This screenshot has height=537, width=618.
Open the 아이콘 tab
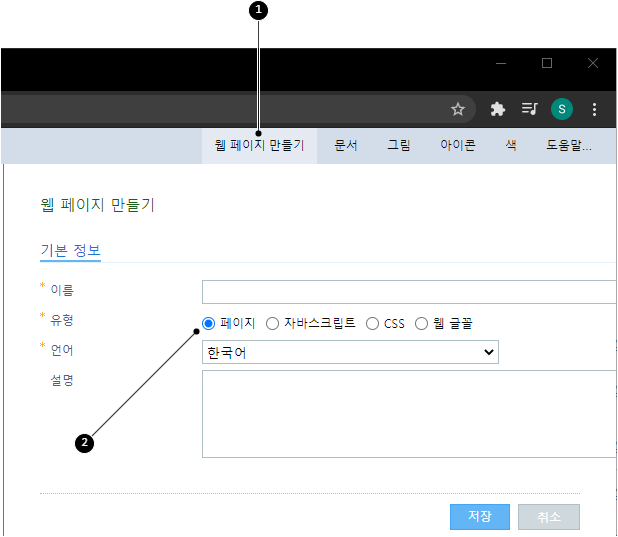458,145
